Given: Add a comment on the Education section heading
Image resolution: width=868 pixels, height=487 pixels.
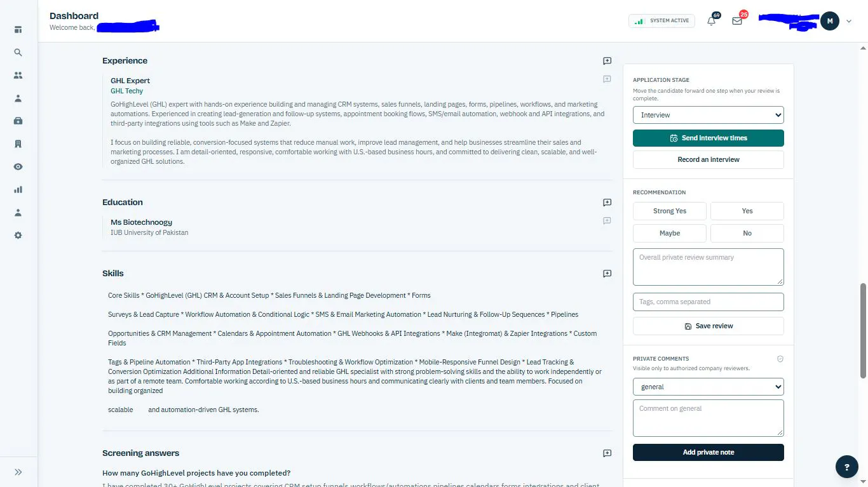Looking at the screenshot, I should pyautogui.click(x=607, y=203).
